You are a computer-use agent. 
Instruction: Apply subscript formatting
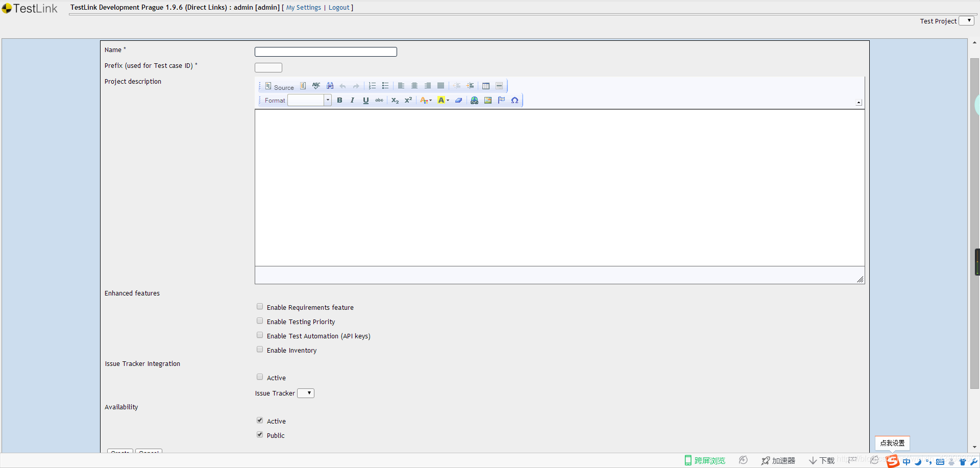pos(395,100)
